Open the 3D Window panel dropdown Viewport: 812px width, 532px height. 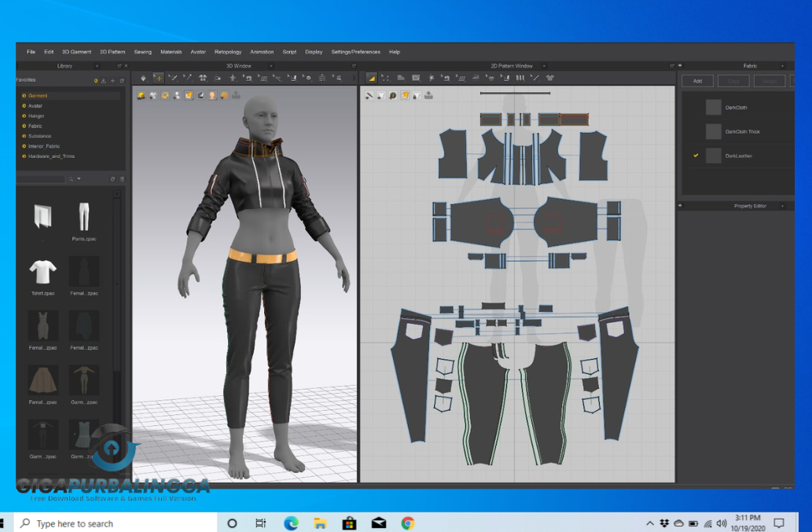point(271,66)
